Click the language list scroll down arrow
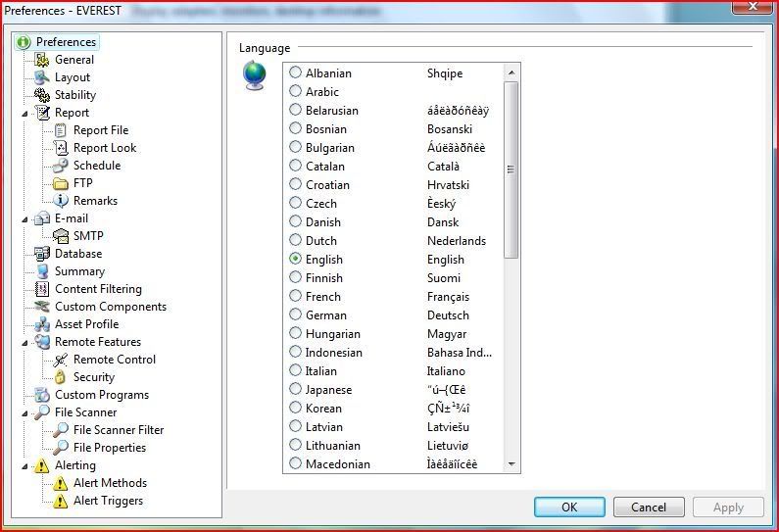This screenshot has width=779, height=532. (511, 464)
